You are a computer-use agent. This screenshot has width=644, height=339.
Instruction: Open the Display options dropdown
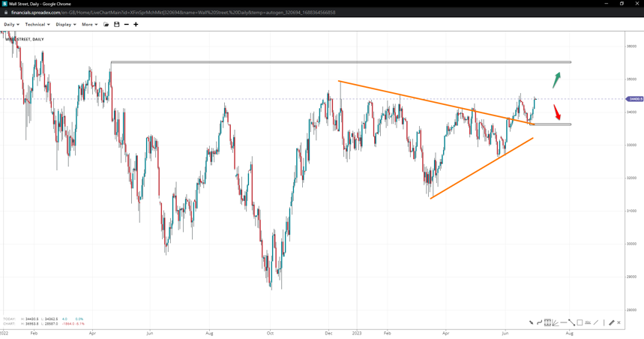[x=66, y=25]
